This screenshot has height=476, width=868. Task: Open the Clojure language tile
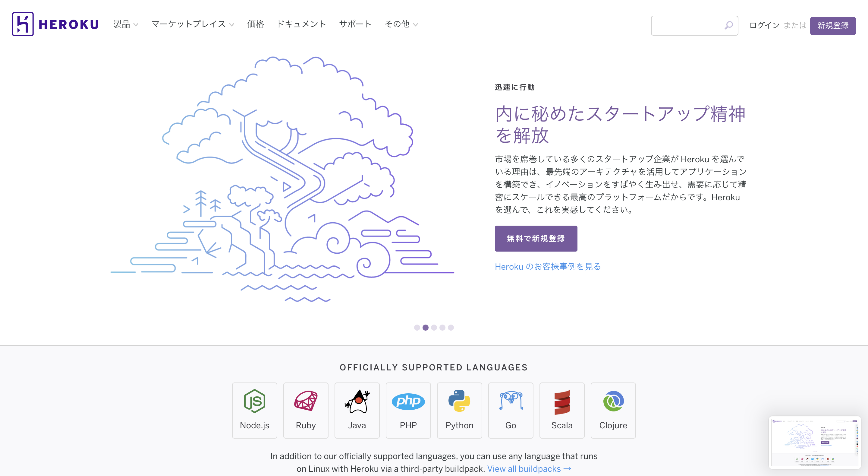tap(613, 410)
